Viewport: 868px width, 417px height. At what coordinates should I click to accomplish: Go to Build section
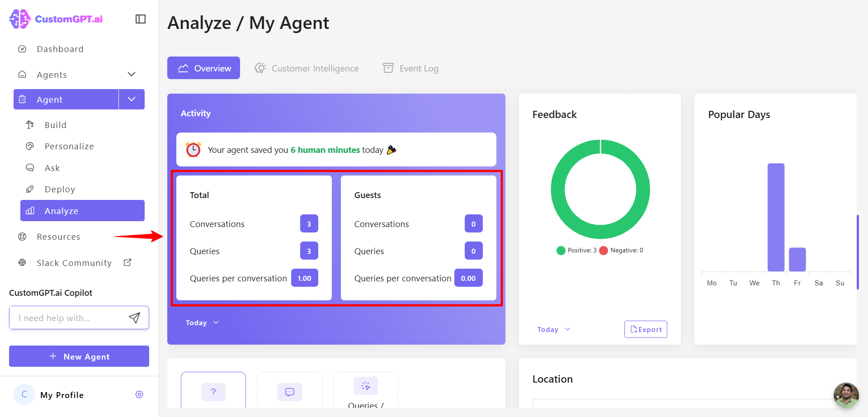[56, 125]
